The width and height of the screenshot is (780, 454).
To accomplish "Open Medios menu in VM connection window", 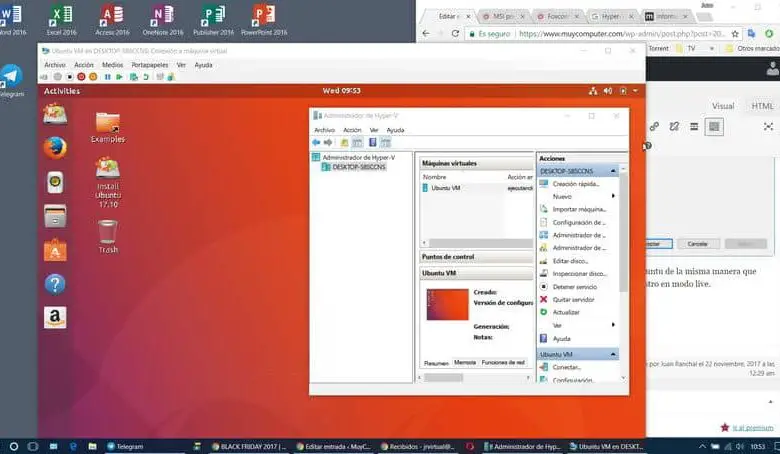I will 112,65.
